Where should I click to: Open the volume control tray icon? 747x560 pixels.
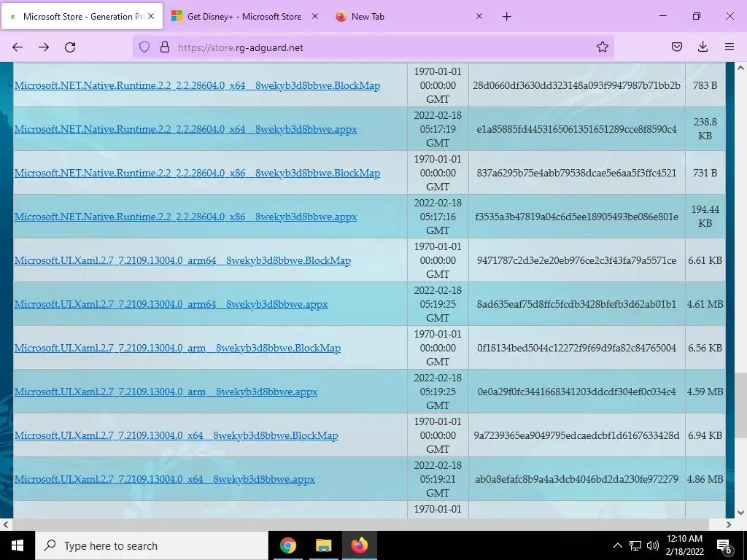click(653, 545)
